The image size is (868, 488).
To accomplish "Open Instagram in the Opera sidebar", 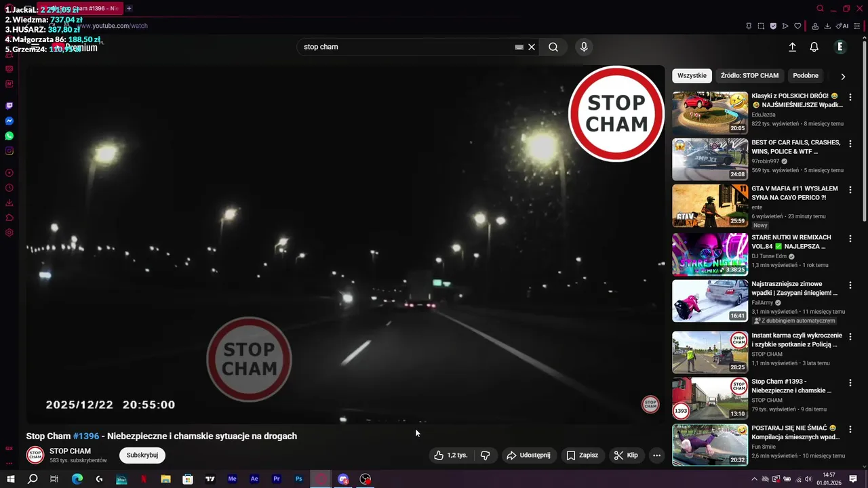I will tap(9, 150).
